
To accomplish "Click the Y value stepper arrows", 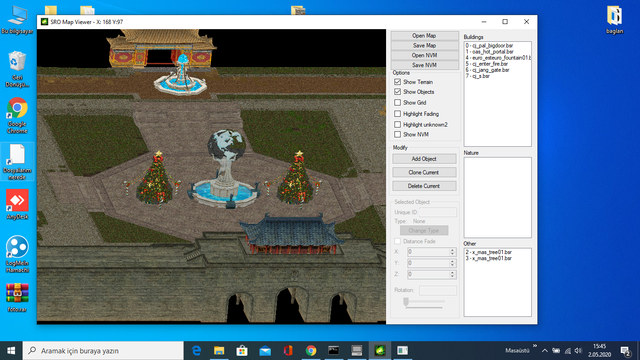I will click(452, 263).
